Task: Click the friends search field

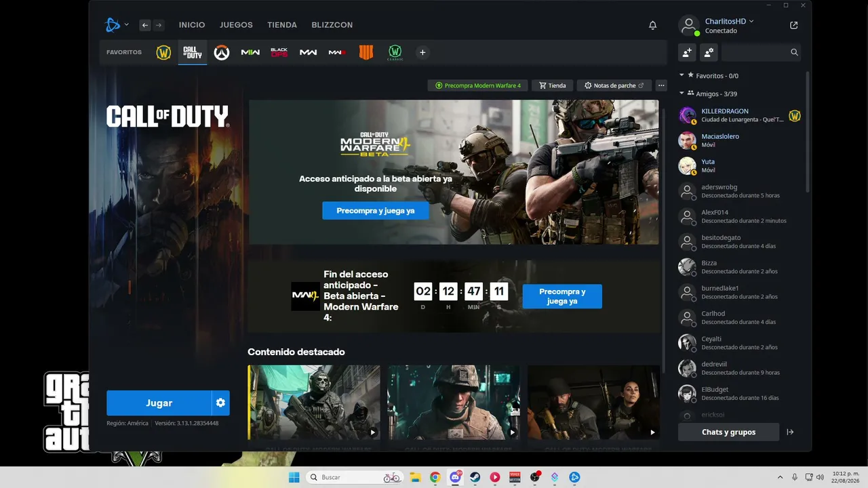Action: click(x=762, y=52)
